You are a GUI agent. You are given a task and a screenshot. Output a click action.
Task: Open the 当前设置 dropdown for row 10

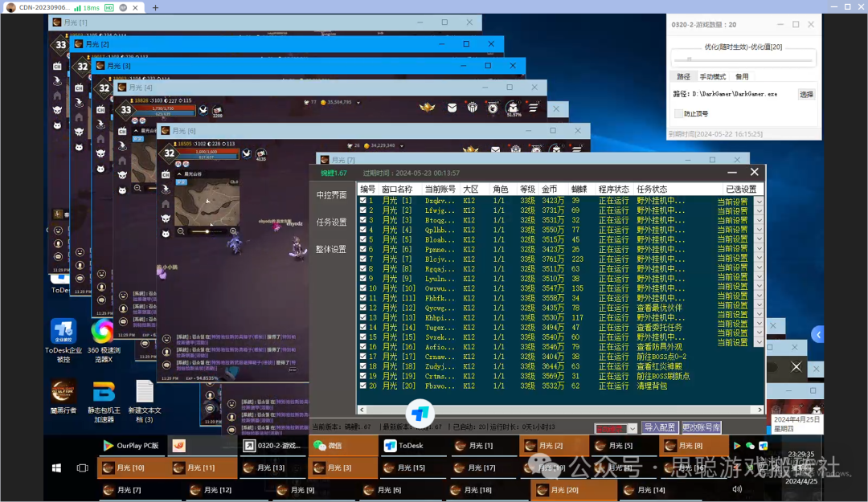tap(759, 288)
